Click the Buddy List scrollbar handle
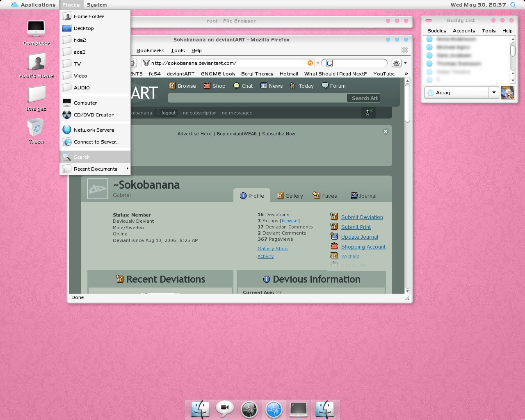The image size is (525, 420). (513, 50)
